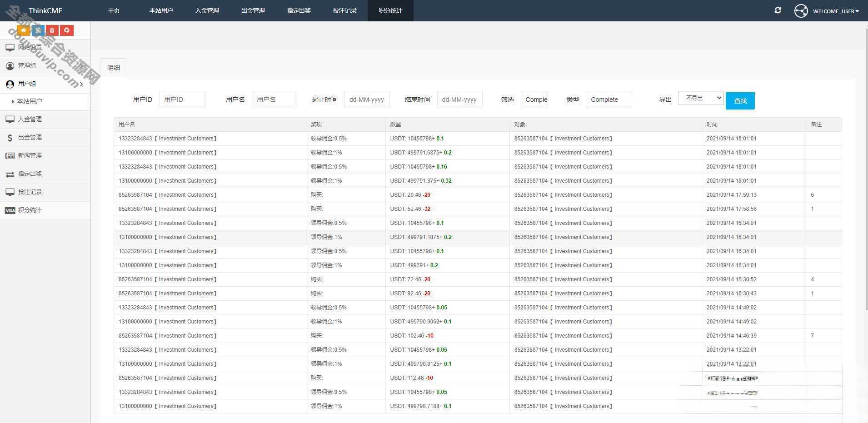Open 本站用户 submenu item in sidebar
Viewport: 868px width, 423px height.
coord(30,101)
